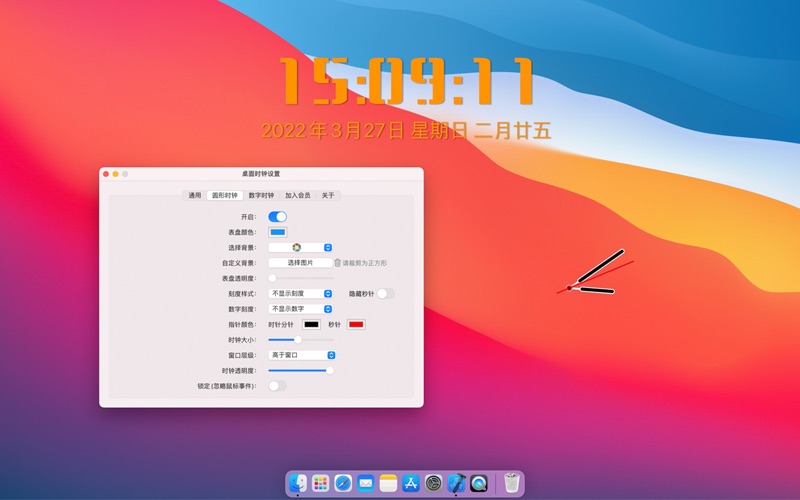Open Trash in the dock

coord(511,483)
